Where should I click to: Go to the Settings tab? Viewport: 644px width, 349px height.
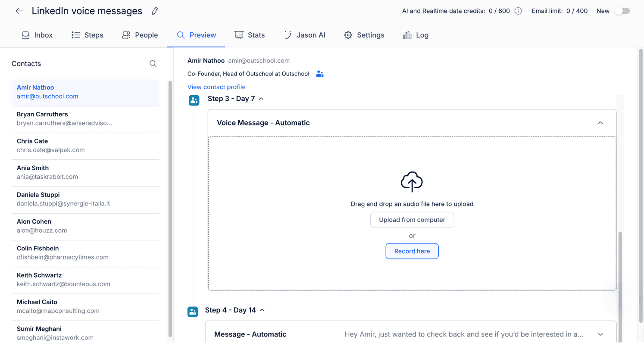364,35
